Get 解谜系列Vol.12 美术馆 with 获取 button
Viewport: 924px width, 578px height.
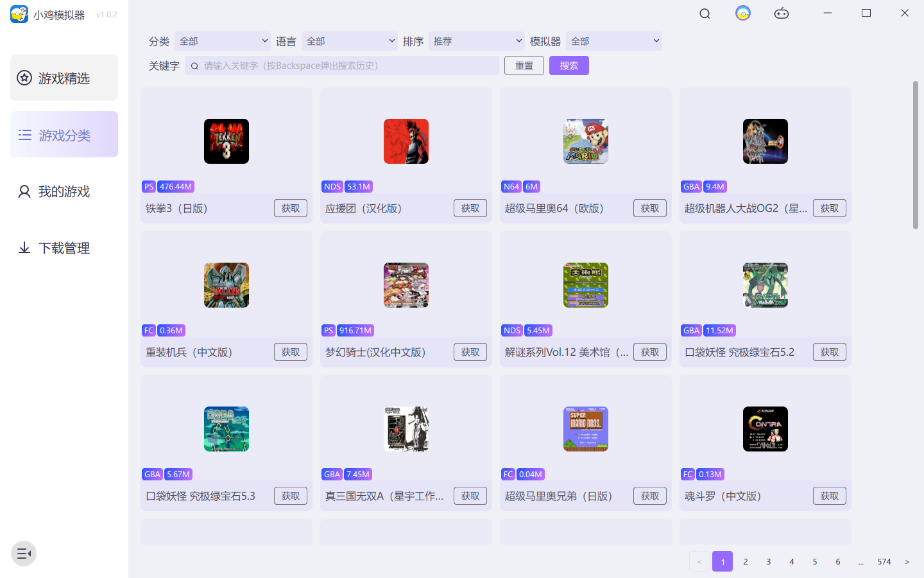[650, 352]
